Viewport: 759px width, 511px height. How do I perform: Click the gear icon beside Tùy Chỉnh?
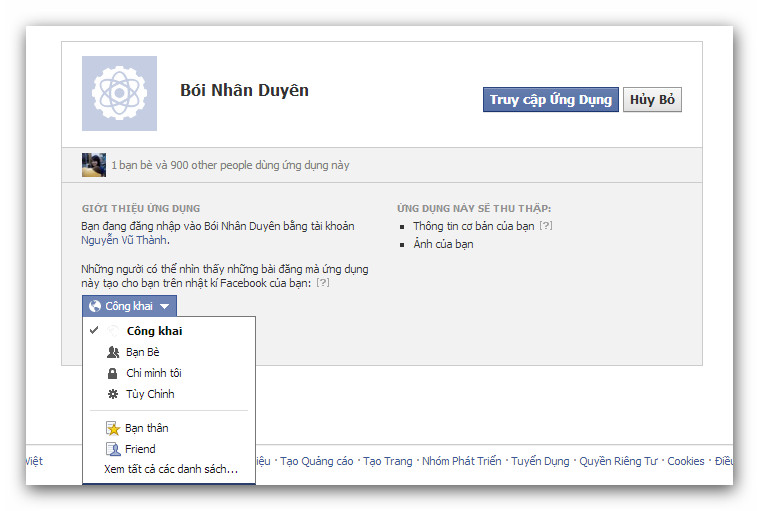pos(113,394)
